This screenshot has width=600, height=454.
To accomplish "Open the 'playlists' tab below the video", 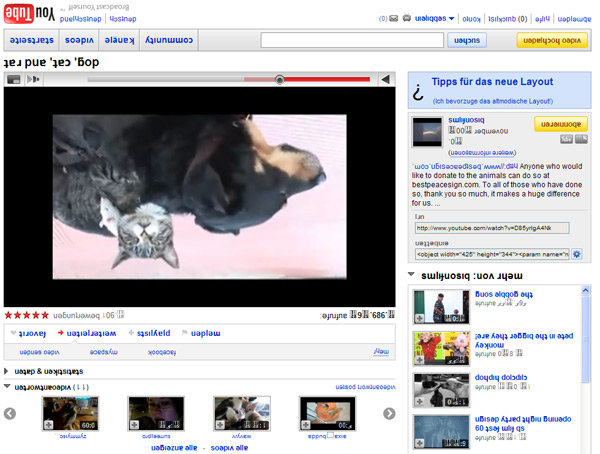I will (x=154, y=334).
